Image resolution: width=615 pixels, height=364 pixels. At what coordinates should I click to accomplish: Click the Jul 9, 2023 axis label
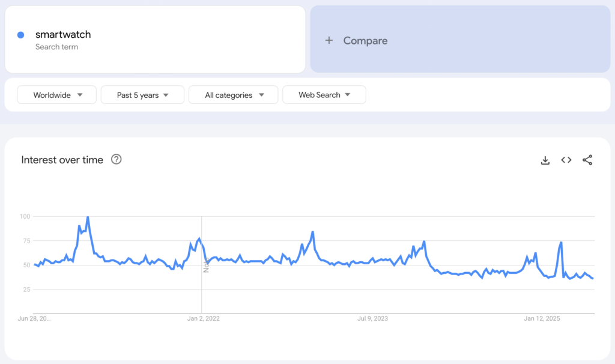[373, 318]
